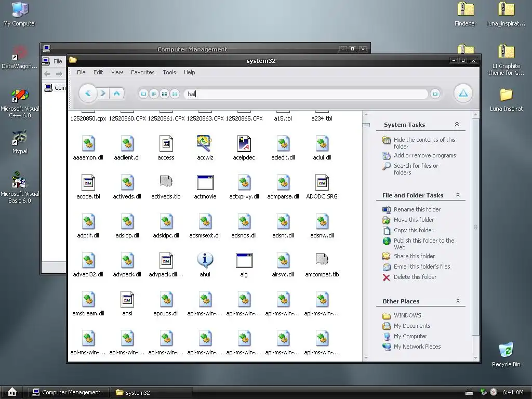Image resolution: width=532 pixels, height=399 pixels.
Task: Click the Go button right of address field
Action: click(435, 94)
